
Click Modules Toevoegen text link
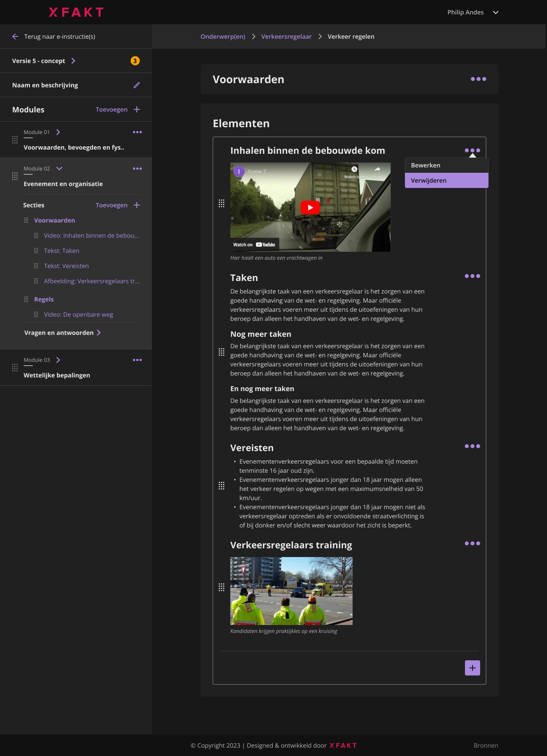pos(111,109)
